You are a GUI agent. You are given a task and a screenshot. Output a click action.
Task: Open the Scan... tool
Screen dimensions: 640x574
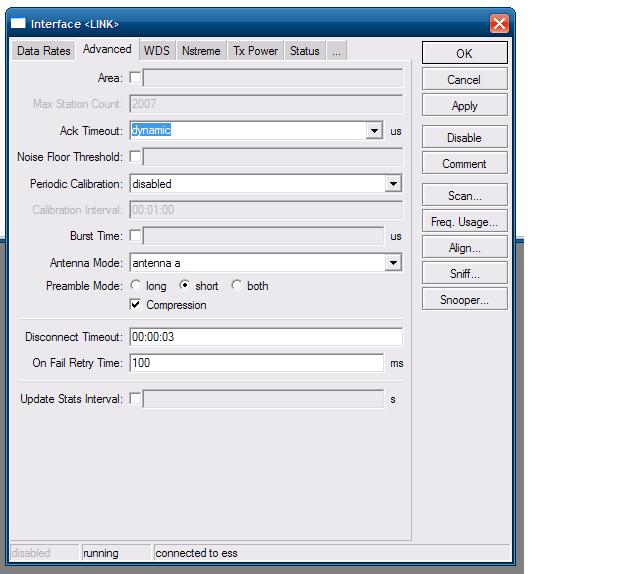point(464,196)
